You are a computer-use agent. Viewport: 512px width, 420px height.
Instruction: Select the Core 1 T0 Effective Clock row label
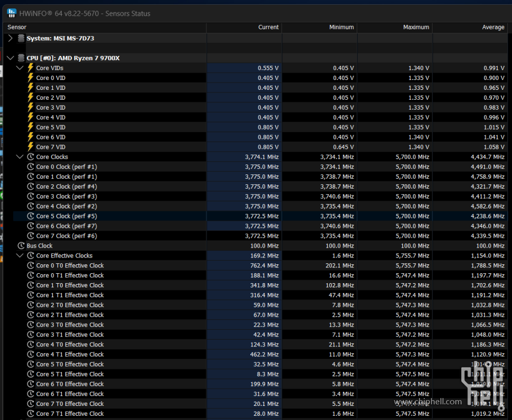70,285
